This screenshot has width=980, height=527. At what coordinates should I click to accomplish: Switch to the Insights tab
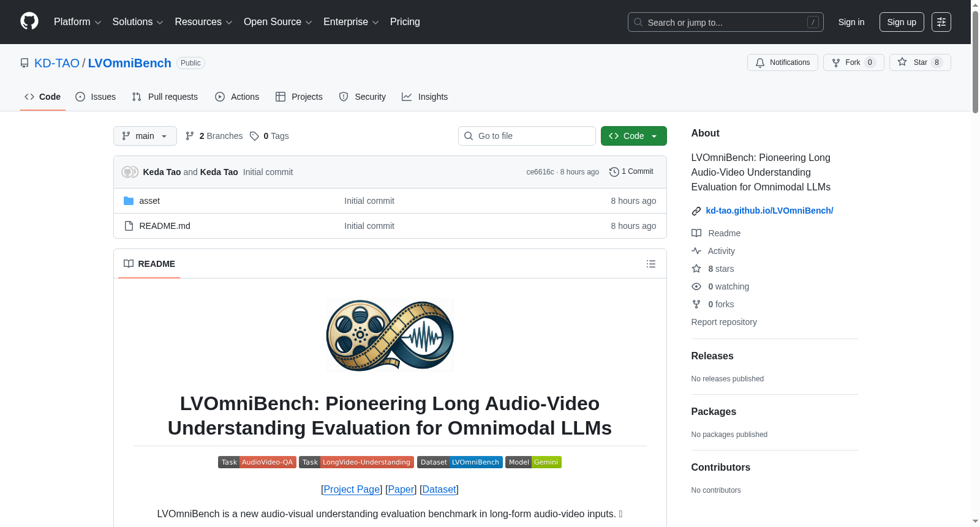(x=425, y=97)
